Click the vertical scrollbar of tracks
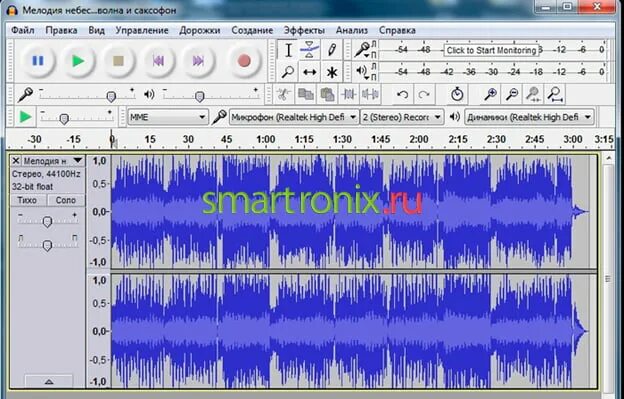 click(x=608, y=278)
